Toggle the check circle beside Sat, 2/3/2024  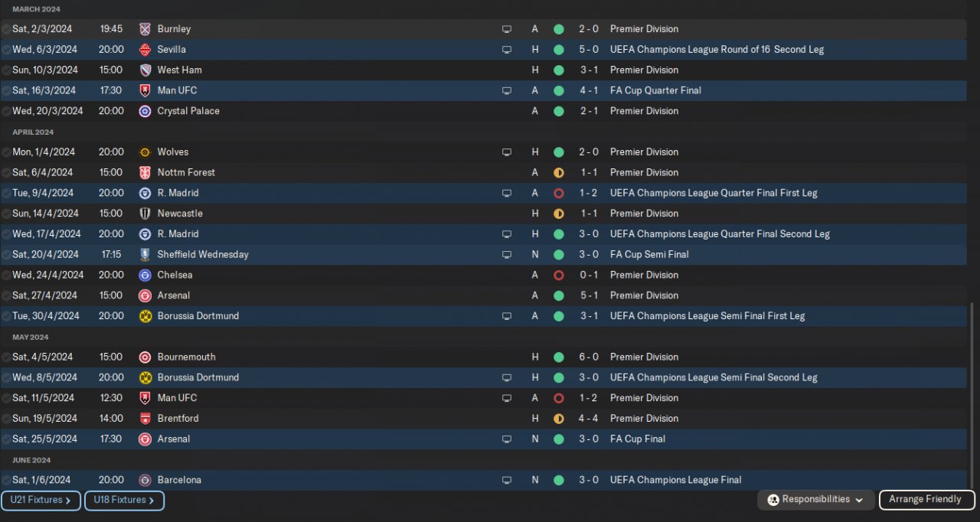(6, 29)
